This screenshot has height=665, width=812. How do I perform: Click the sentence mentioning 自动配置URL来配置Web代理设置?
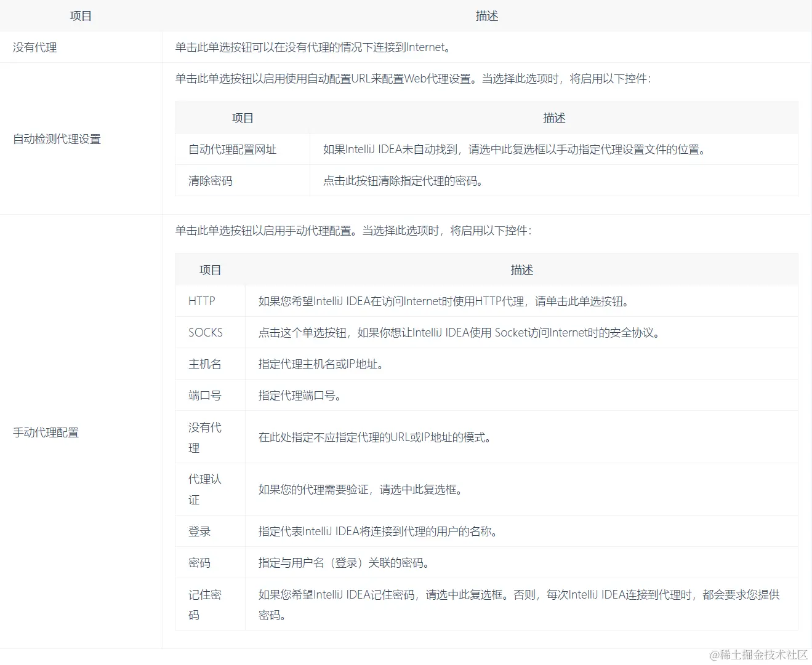click(x=413, y=79)
